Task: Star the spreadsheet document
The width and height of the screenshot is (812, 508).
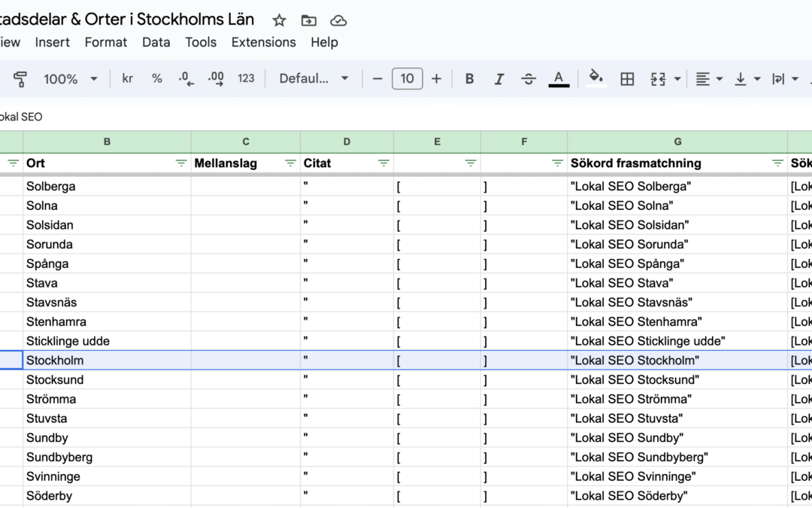Action: (x=279, y=20)
